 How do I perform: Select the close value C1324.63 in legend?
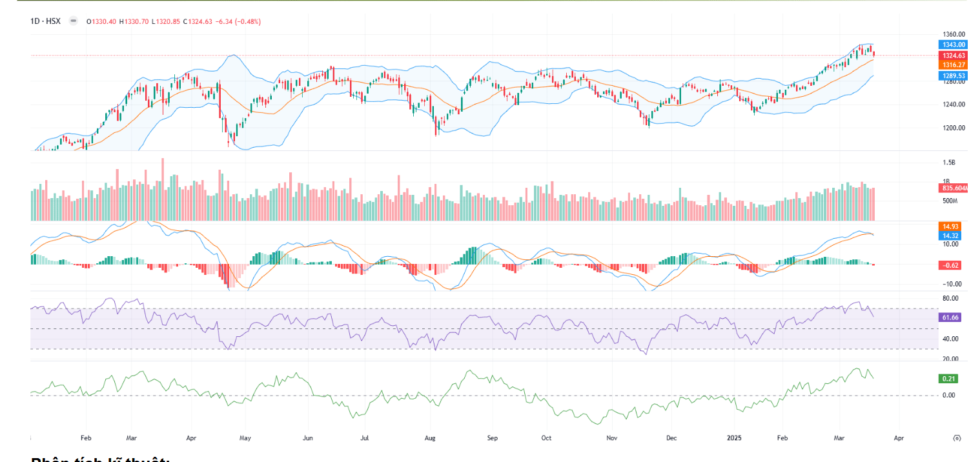pos(198,21)
